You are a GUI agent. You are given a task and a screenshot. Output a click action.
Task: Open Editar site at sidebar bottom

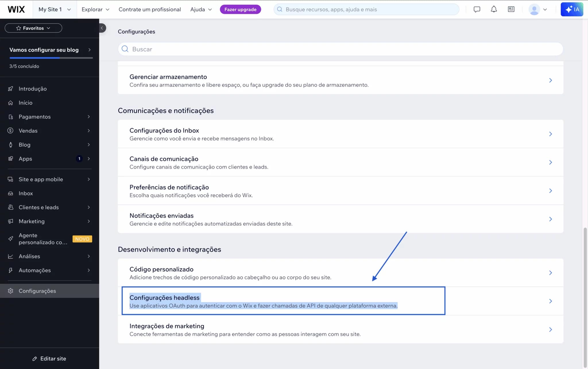(49, 358)
